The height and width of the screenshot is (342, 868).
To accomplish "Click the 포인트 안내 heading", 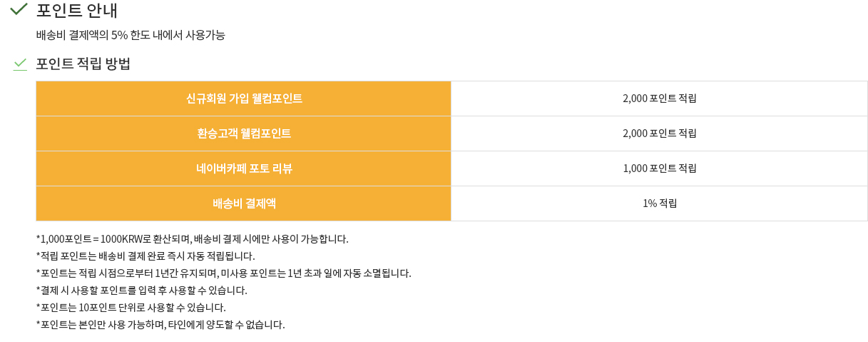I will [77, 11].
